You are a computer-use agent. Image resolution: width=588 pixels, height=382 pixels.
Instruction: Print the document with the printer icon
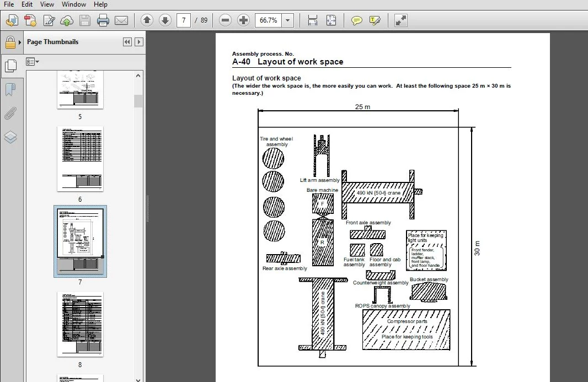103,20
